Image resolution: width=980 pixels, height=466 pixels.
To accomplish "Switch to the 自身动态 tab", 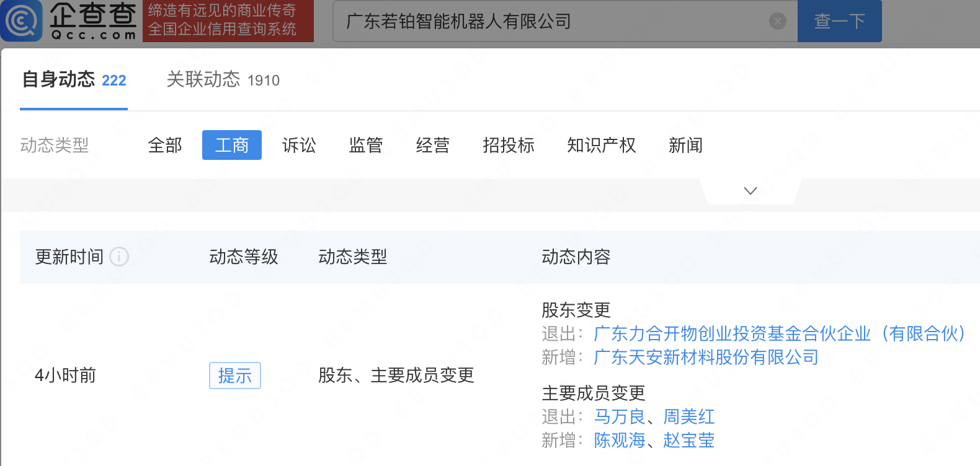I will click(74, 80).
